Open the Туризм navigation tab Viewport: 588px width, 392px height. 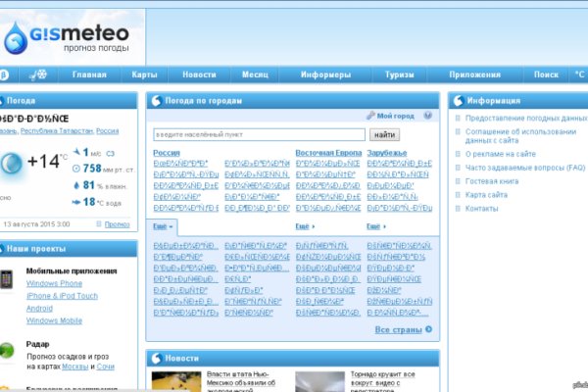(x=399, y=74)
